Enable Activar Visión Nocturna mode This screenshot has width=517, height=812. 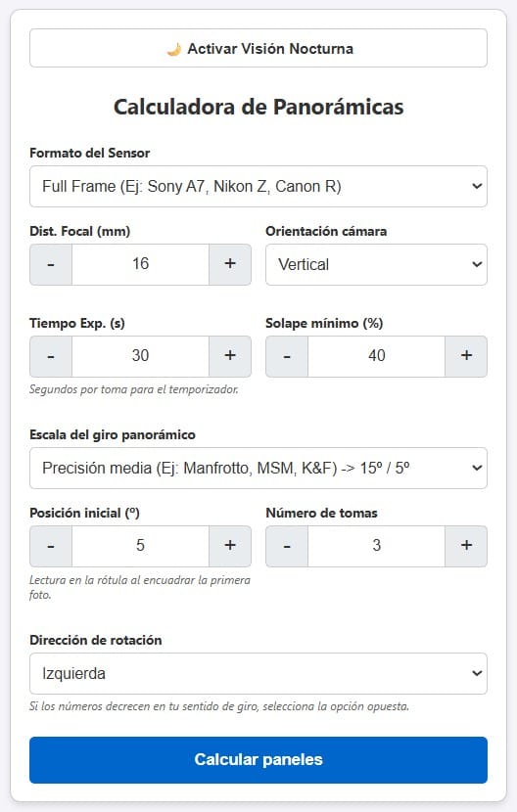(x=258, y=48)
